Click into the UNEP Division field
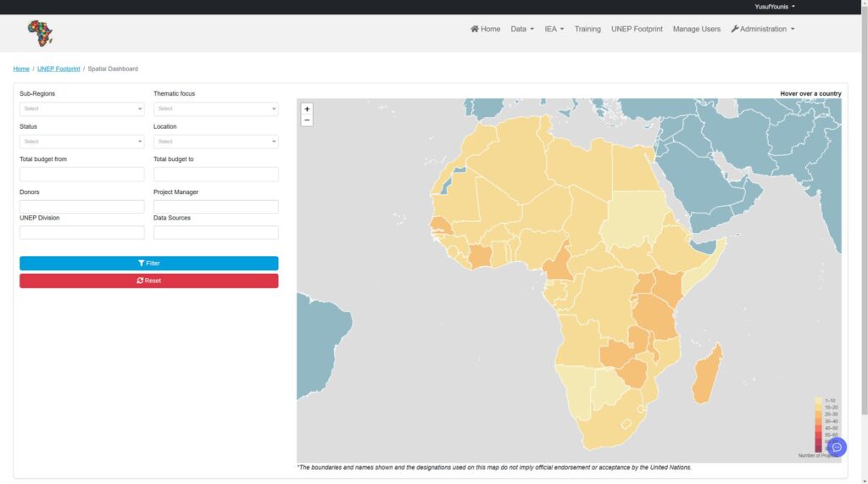868x484 pixels. (x=82, y=232)
